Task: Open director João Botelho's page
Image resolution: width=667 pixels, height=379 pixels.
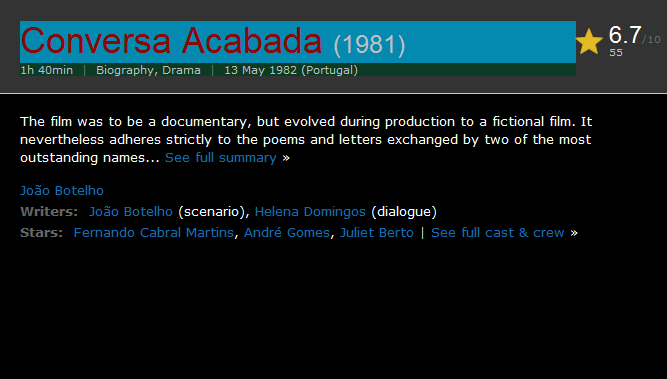Action: pos(62,191)
